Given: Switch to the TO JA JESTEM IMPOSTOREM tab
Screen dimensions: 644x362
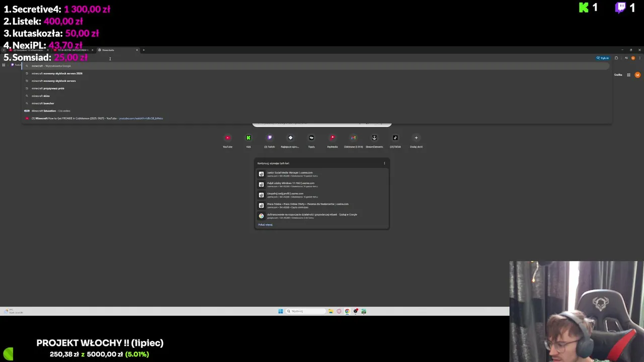Looking at the screenshot, I should click(x=72, y=50).
